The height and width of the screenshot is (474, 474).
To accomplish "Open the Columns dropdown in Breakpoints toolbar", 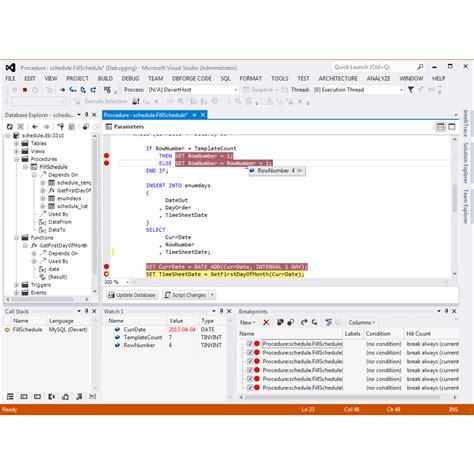I will click(x=362, y=322).
